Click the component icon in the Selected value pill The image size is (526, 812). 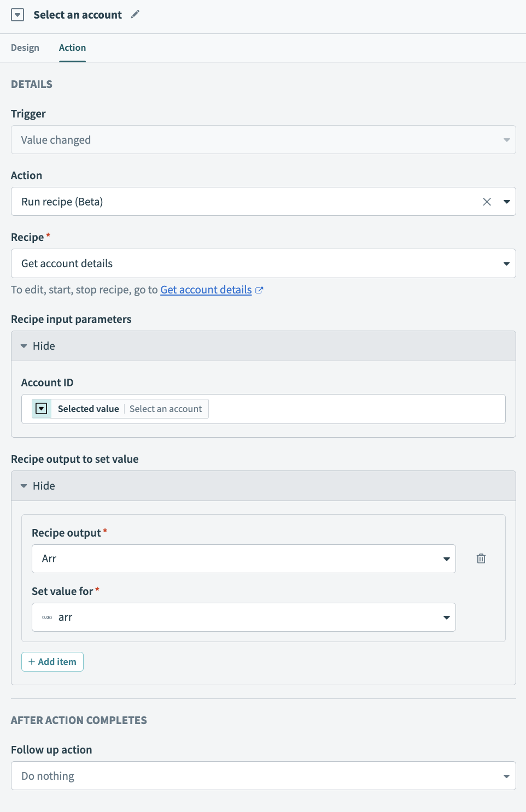[x=41, y=408]
